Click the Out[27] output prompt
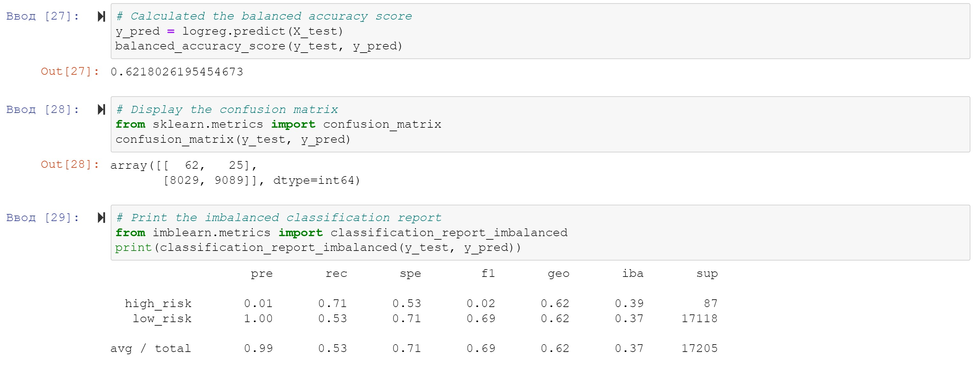This screenshot has width=980, height=385. tap(70, 72)
